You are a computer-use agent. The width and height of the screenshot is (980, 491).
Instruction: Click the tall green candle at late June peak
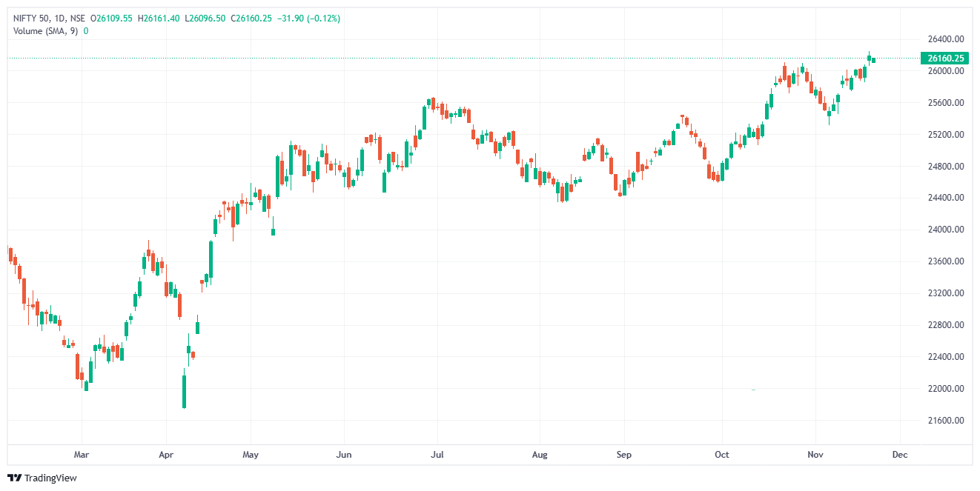click(425, 118)
